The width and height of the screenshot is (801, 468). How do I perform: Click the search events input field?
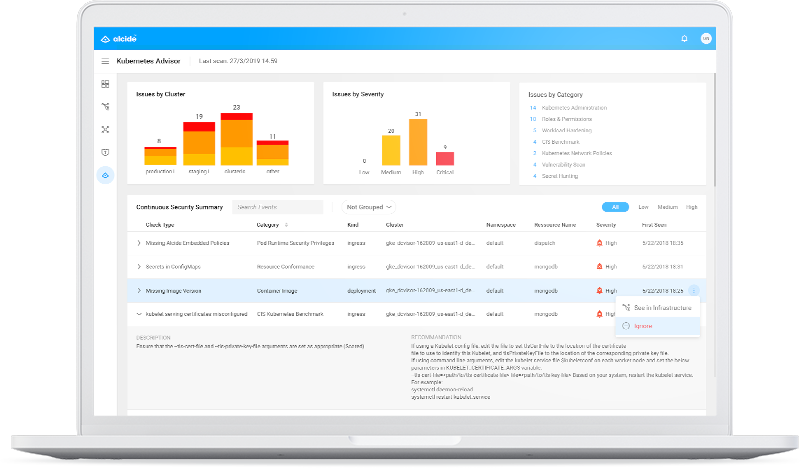tap(277, 207)
